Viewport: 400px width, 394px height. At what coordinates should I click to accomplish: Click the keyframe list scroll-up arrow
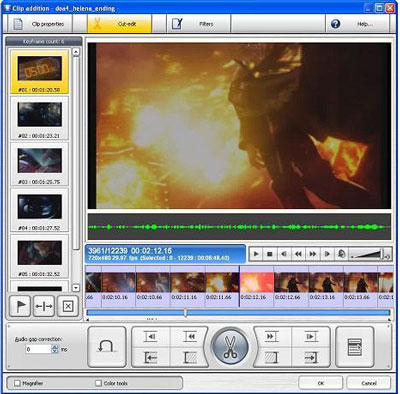coord(76,52)
